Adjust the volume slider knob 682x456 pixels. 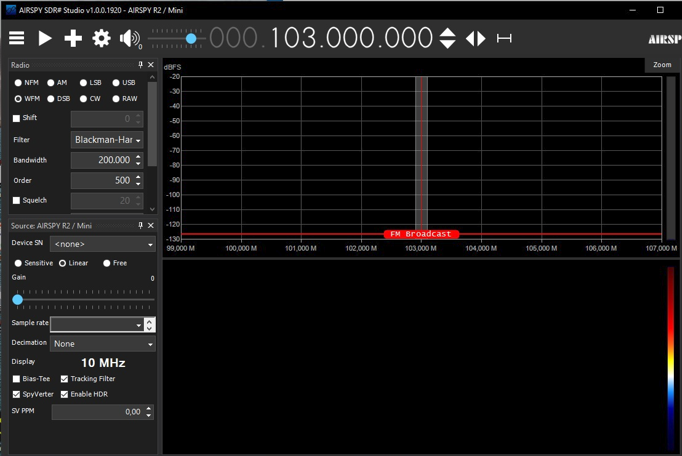pos(191,39)
